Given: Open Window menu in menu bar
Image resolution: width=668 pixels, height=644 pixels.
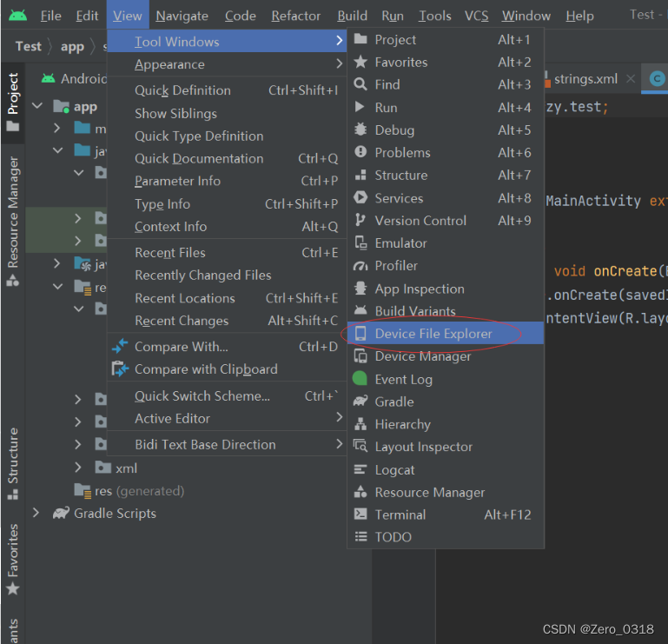Looking at the screenshot, I should click(526, 16).
